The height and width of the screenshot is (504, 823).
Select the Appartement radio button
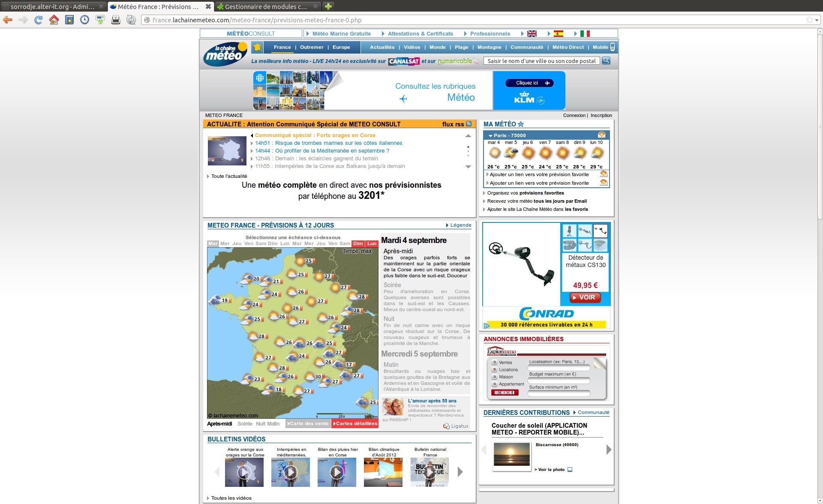[494, 384]
